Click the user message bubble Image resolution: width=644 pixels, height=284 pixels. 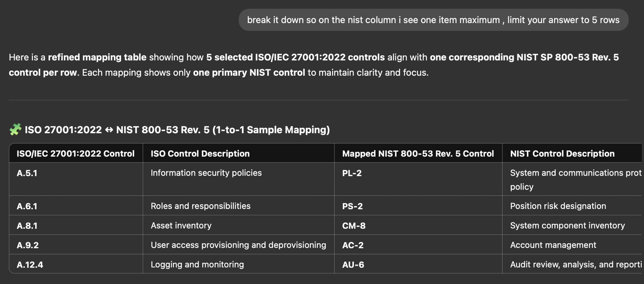coord(433,20)
